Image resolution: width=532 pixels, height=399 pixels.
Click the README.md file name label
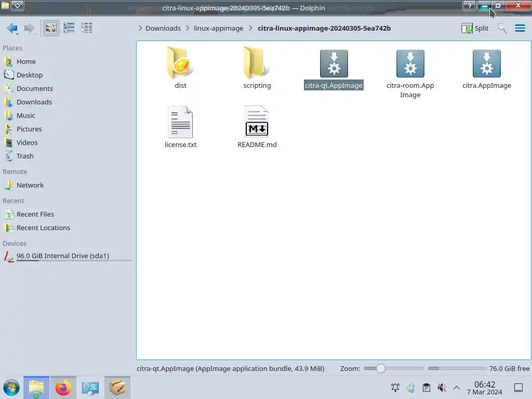point(257,144)
